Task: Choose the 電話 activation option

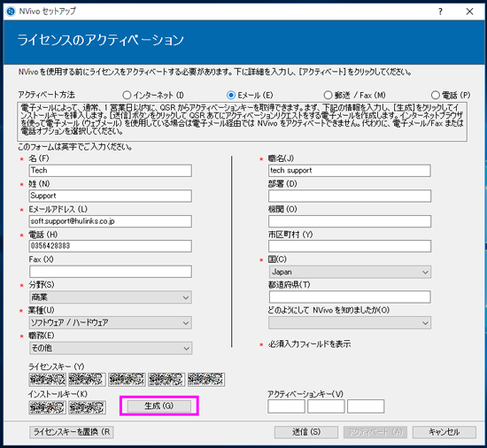Action: [x=451, y=95]
